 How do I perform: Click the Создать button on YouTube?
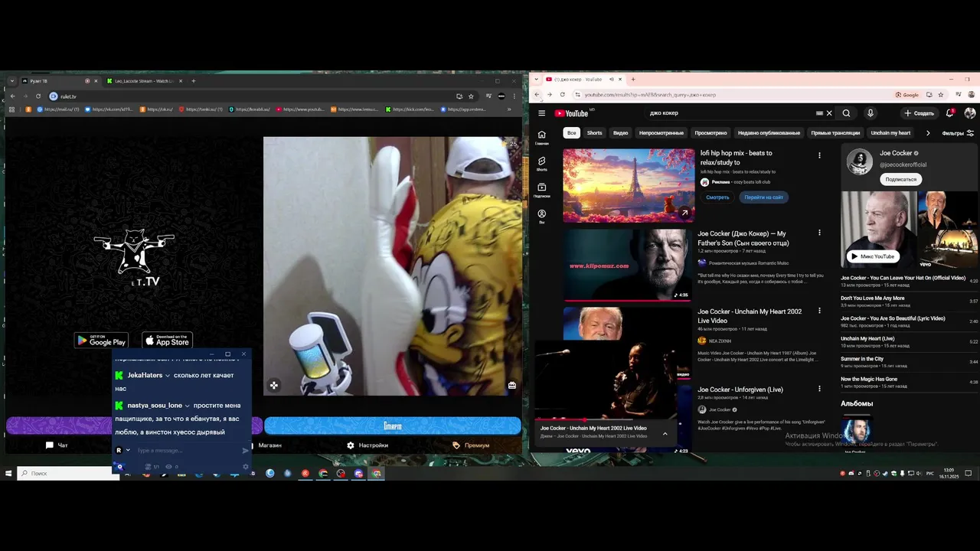[919, 113]
